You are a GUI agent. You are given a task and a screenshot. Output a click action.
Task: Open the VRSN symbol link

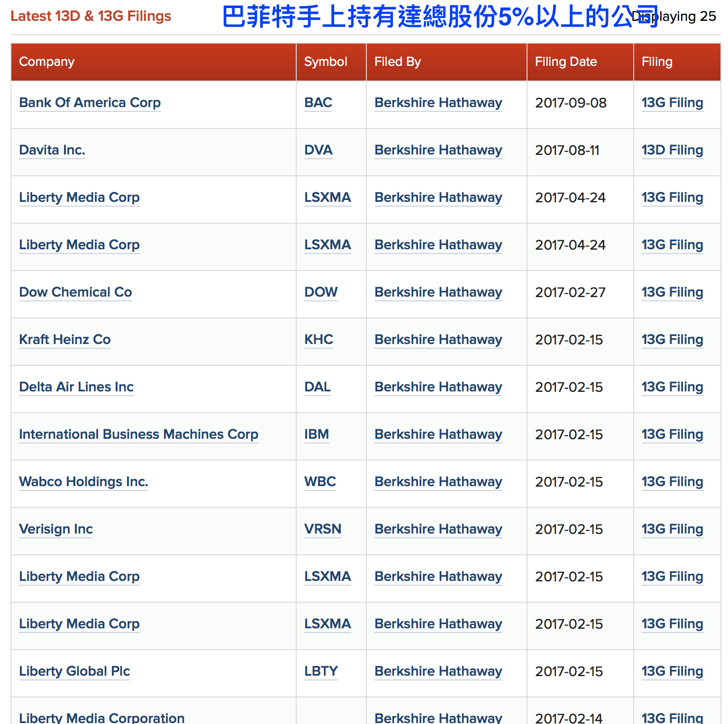point(322,529)
